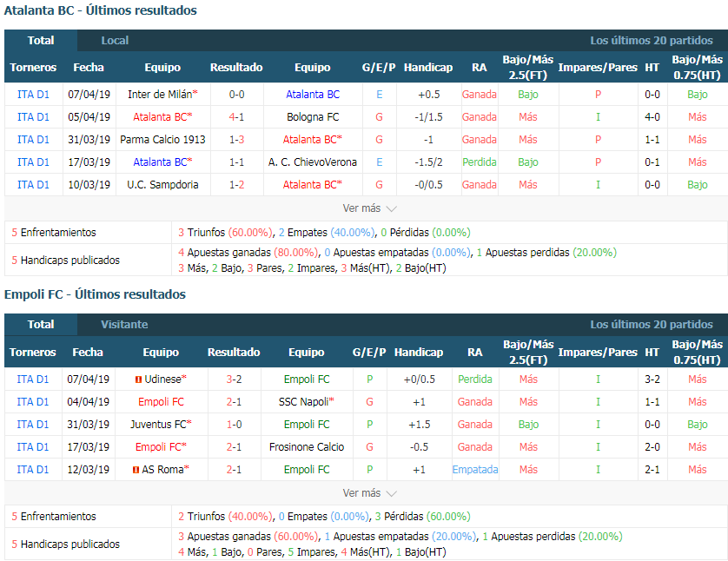Expand Ver más under Empoli FC results

point(369,492)
